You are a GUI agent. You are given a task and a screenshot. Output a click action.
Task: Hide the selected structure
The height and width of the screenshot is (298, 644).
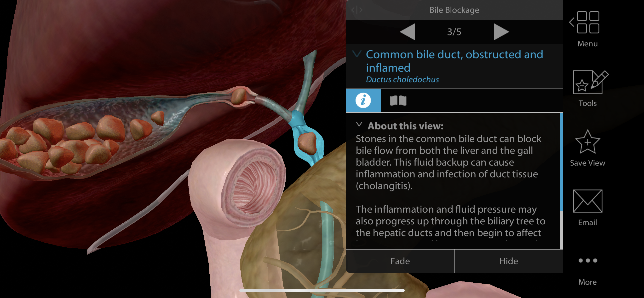pos(509,261)
